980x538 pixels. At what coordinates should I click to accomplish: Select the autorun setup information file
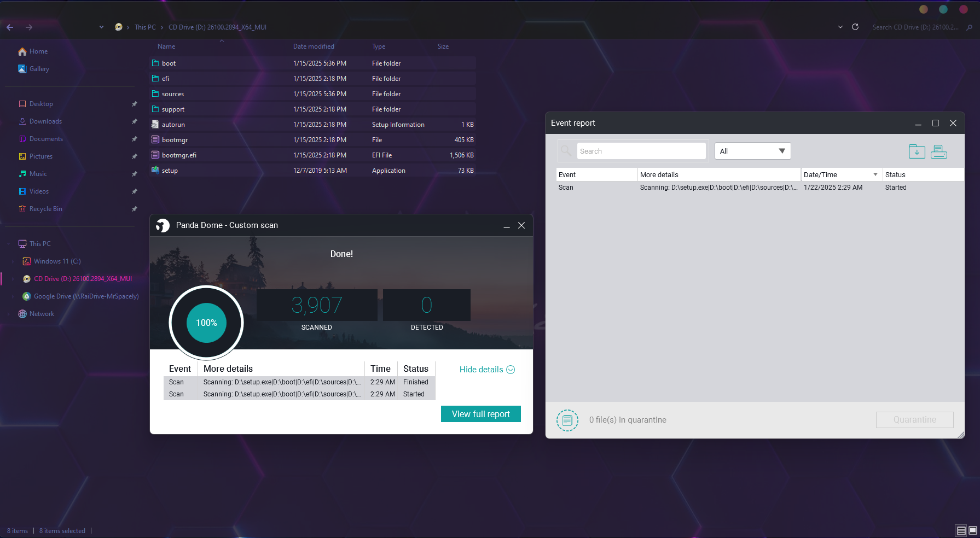click(x=312, y=125)
